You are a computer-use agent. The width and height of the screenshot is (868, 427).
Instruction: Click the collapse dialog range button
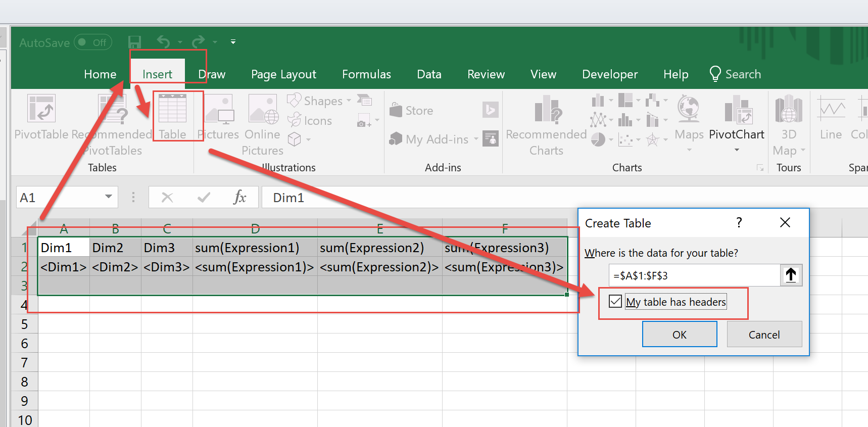[791, 275]
